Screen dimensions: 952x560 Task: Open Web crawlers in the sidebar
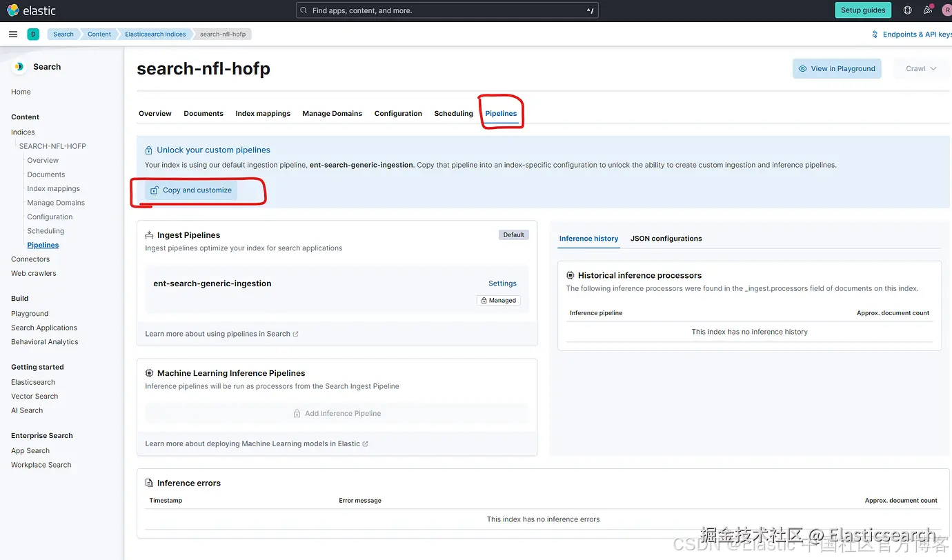coord(34,274)
